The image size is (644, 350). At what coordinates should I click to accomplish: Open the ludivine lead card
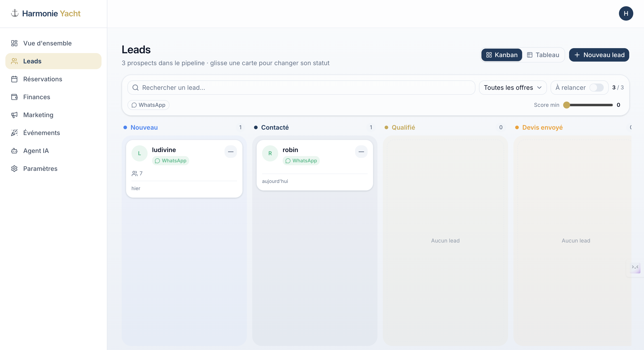[x=184, y=169]
